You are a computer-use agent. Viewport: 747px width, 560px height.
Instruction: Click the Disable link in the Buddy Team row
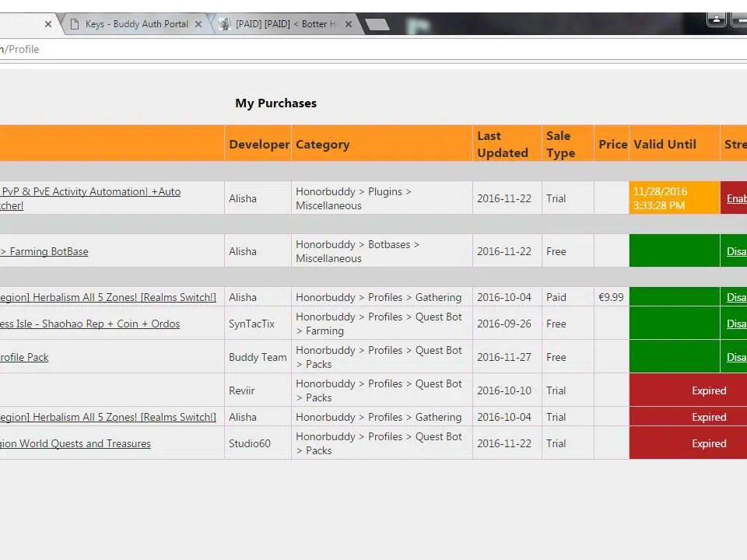coord(737,357)
